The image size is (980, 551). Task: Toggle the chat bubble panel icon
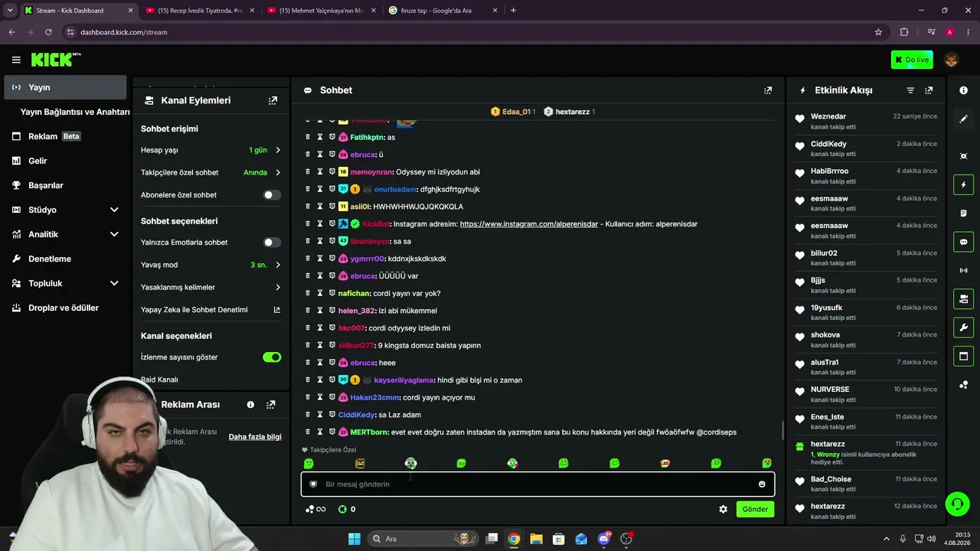coord(963,242)
